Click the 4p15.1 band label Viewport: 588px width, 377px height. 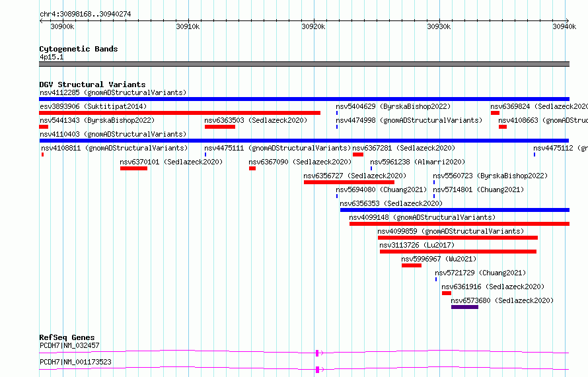tap(52, 57)
